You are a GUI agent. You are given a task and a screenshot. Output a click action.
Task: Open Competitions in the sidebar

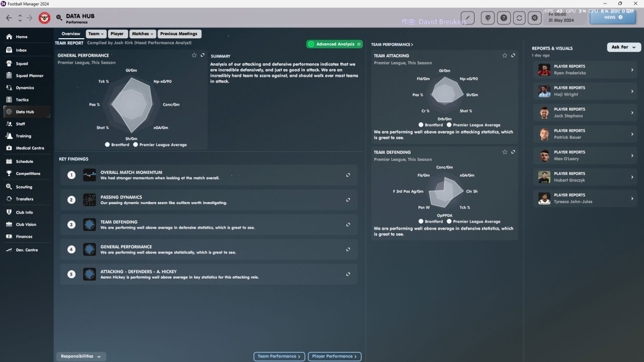(x=27, y=174)
